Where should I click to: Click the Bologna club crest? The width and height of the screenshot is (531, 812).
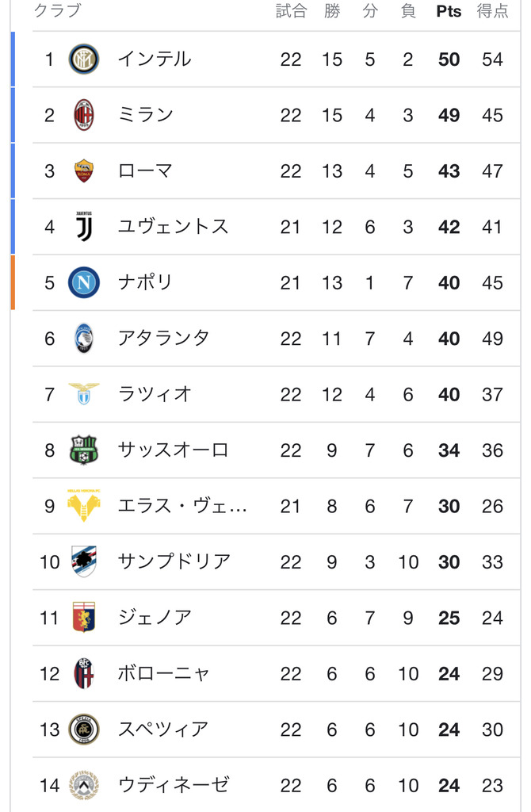coord(83,673)
